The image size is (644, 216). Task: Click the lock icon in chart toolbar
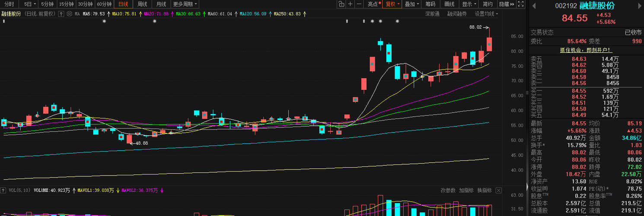pos(341,4)
